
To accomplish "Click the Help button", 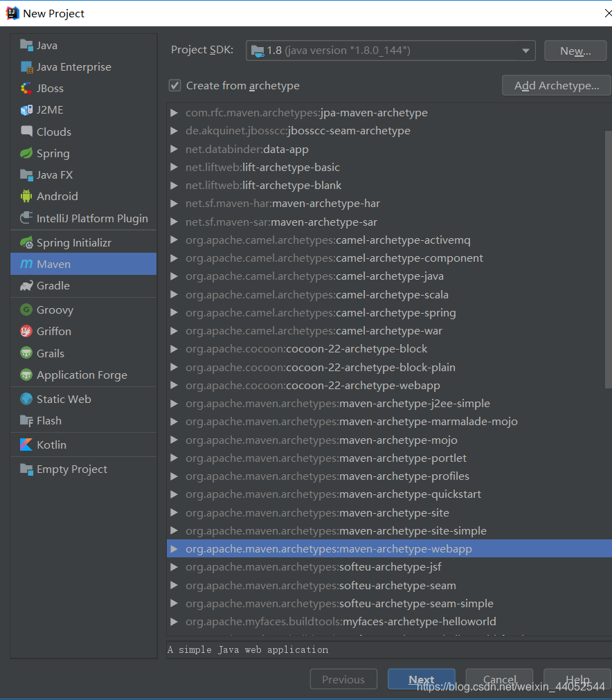I will pos(577,679).
